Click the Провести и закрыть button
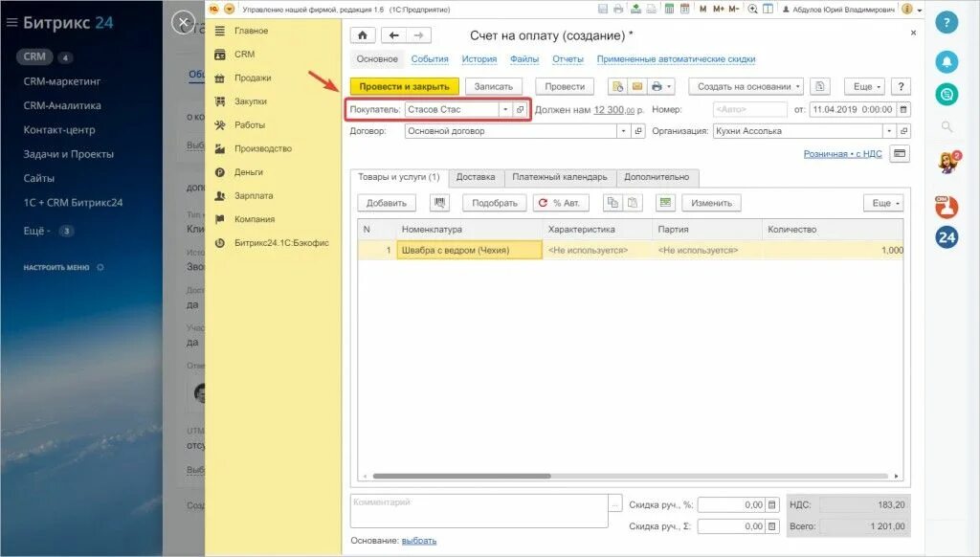This screenshot has width=980, height=557. pyautogui.click(x=405, y=86)
